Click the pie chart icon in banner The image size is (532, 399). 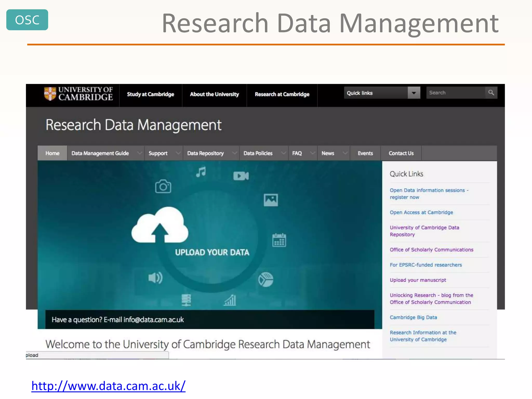coord(266,280)
